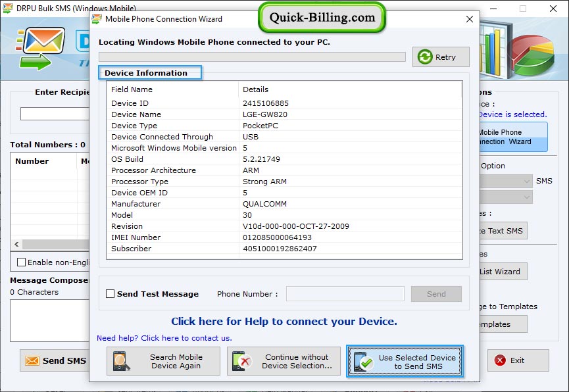The width and height of the screenshot is (569, 392).
Task: Click the disabled Send button for test message
Action: [436, 294]
